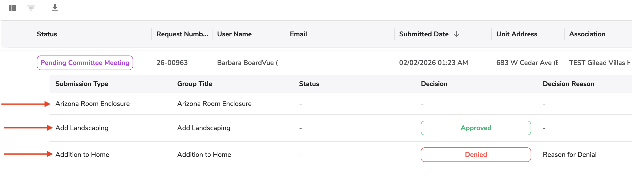644x176 pixels.
Task: Click the Barbara BoardVue user name
Action: point(247,63)
